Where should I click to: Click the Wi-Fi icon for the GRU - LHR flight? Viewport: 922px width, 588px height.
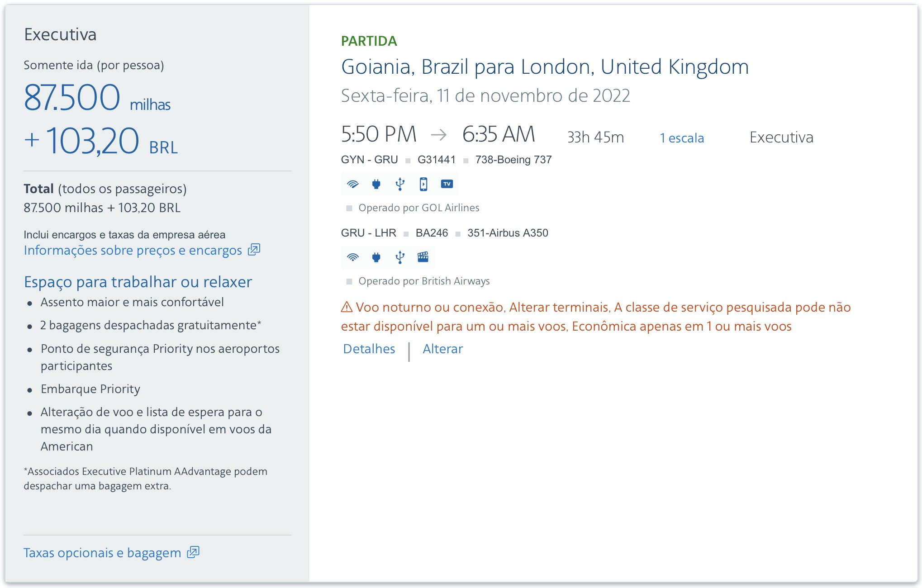click(x=353, y=257)
